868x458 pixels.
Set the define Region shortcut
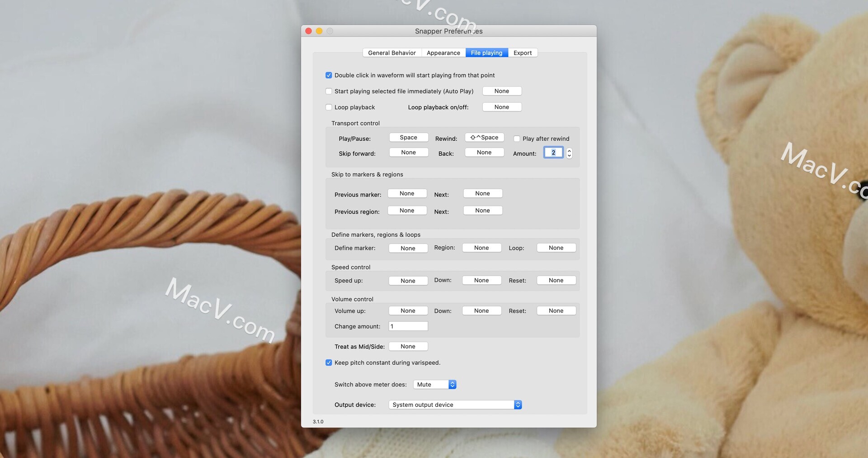click(482, 248)
